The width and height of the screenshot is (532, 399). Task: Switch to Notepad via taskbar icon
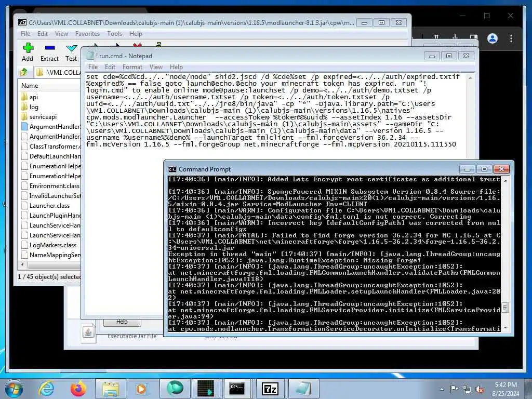[x=303, y=389]
